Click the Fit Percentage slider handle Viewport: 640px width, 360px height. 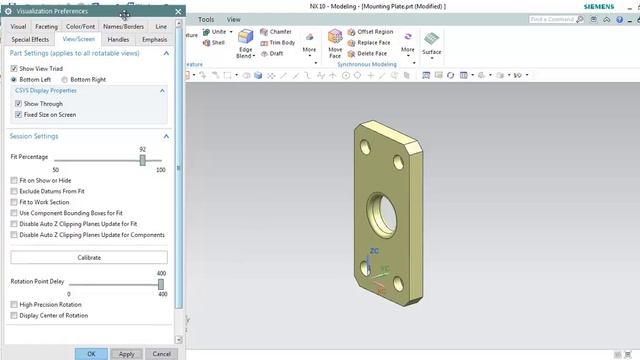tap(142, 160)
